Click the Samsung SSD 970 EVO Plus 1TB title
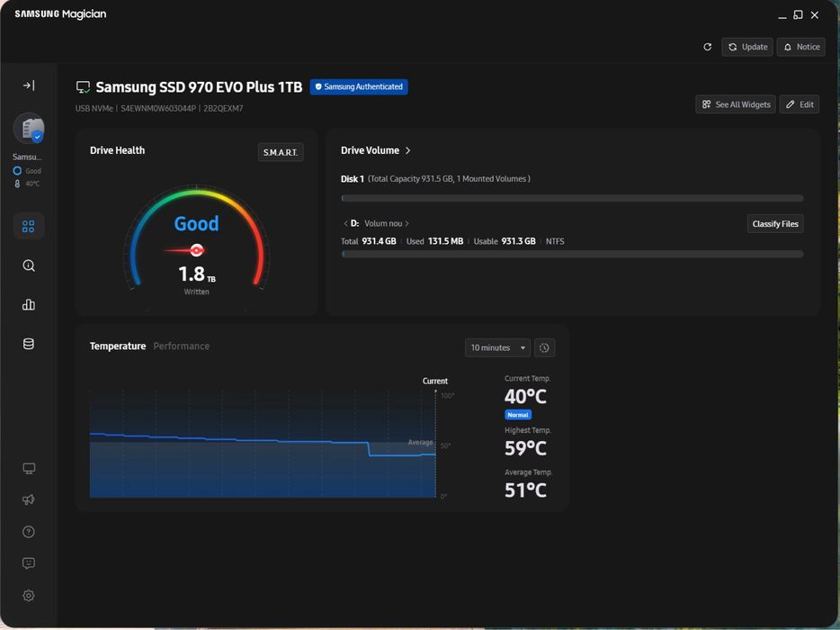840x630 pixels. 199,87
